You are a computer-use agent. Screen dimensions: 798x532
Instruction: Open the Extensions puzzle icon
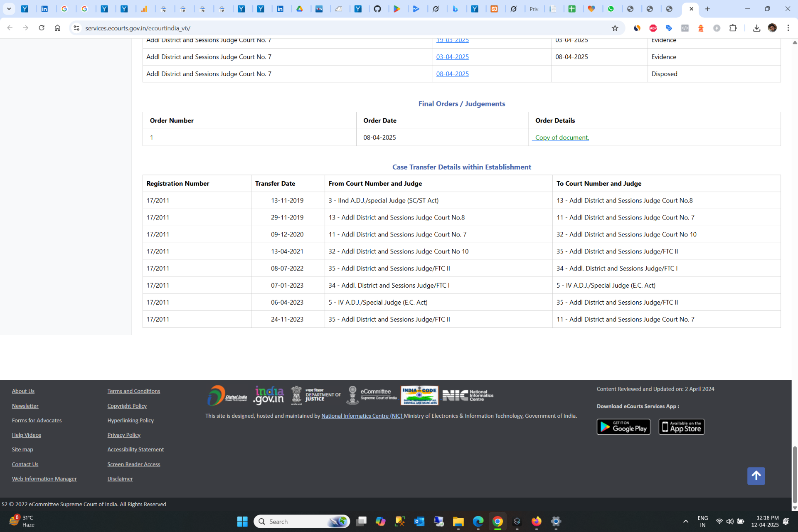(733, 28)
